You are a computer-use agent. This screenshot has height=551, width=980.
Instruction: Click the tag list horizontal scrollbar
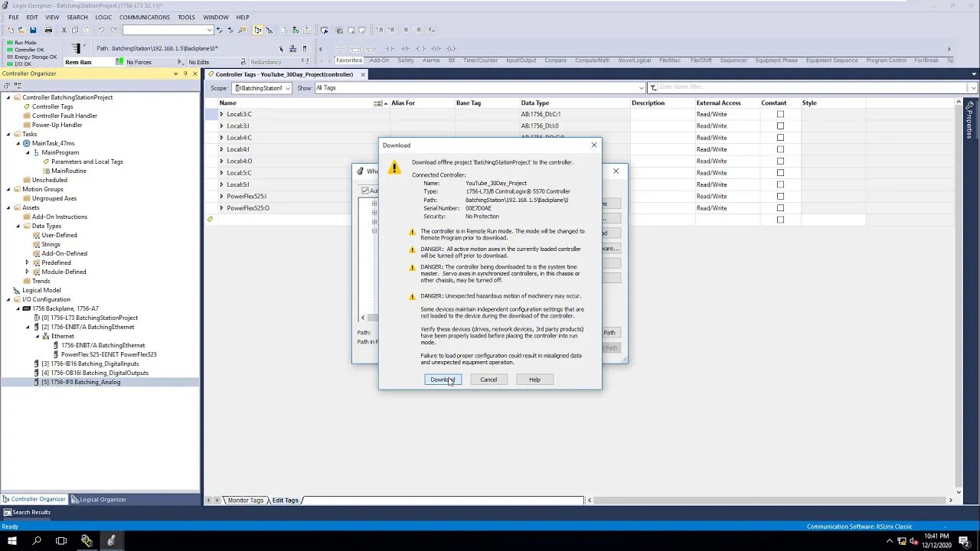pyautogui.click(x=769, y=500)
